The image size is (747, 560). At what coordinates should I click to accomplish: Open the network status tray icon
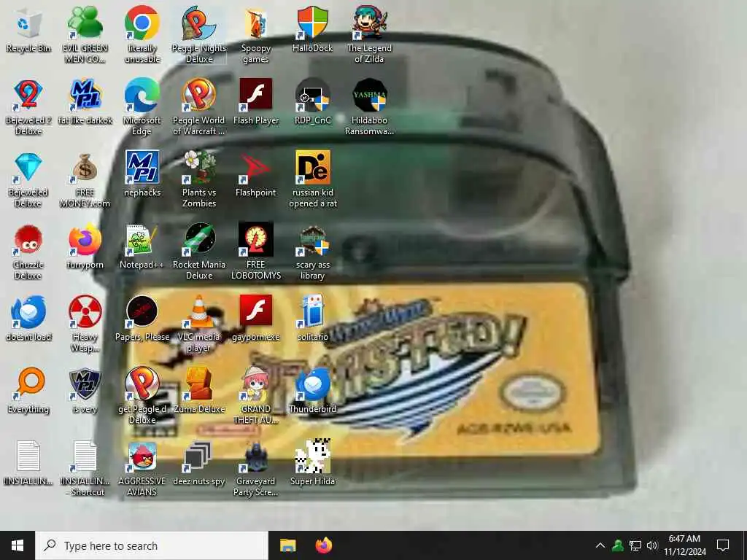(635, 545)
